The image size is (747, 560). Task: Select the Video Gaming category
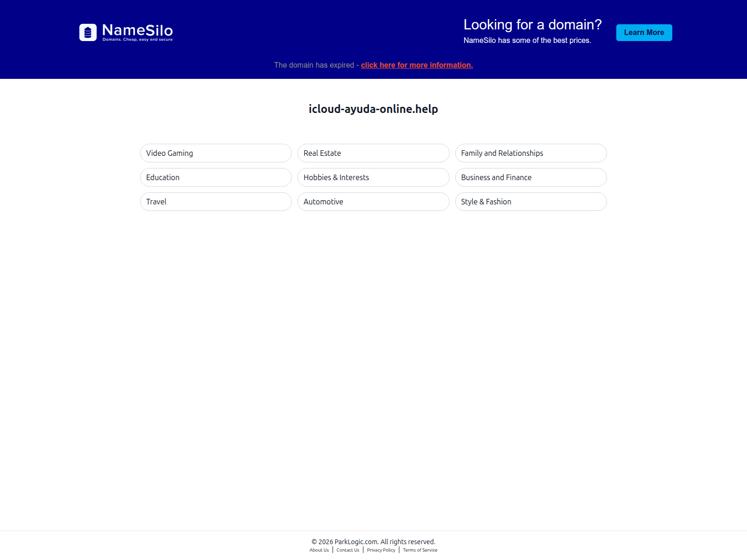point(216,153)
